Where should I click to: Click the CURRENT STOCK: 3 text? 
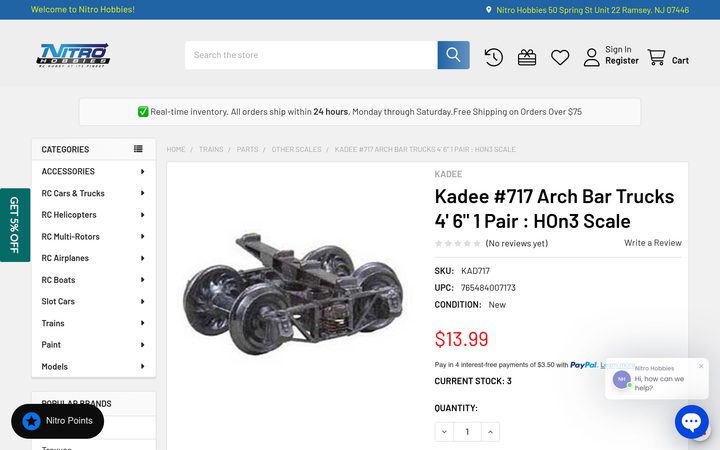(x=472, y=381)
